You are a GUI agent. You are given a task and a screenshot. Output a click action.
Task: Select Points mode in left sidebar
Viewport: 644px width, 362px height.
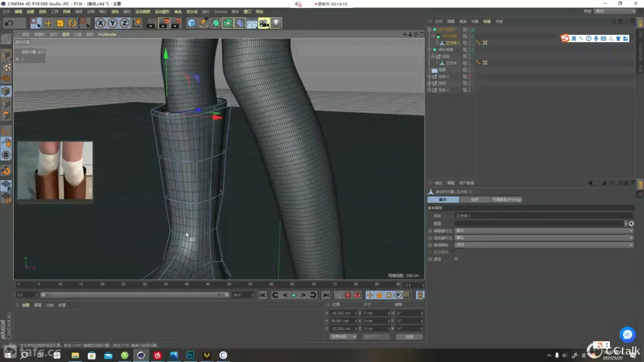pos(6,91)
